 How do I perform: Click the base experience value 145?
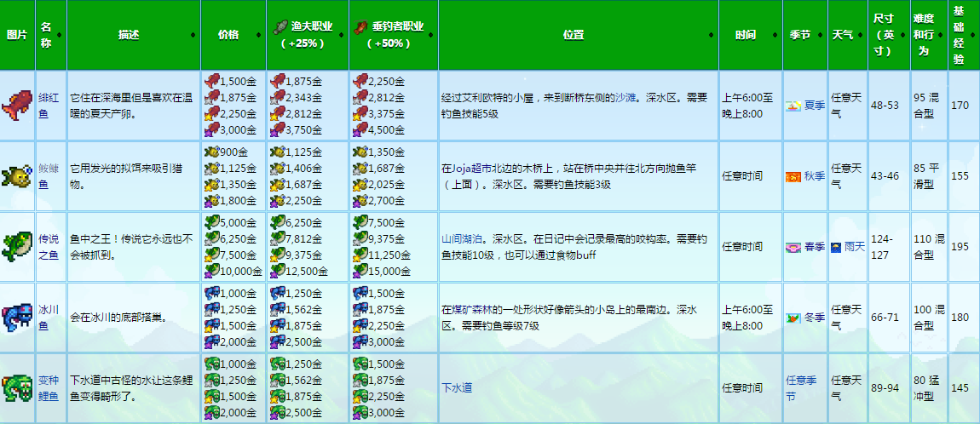click(960, 387)
